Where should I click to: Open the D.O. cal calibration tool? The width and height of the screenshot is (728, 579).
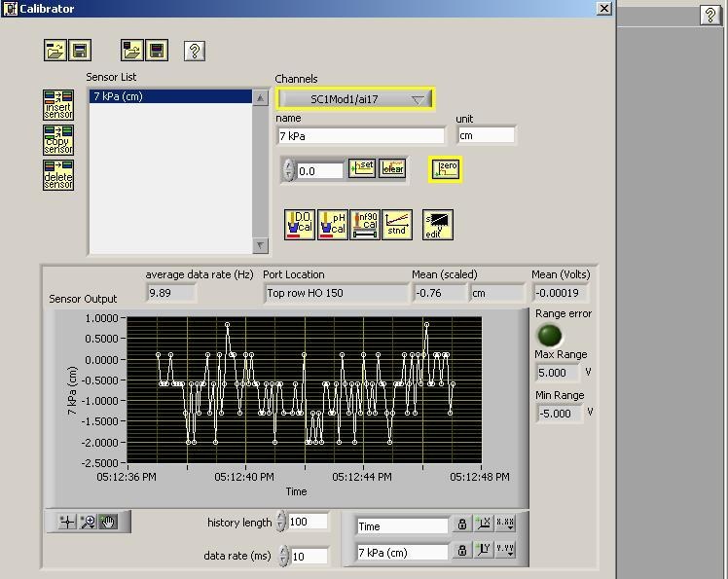click(x=300, y=225)
